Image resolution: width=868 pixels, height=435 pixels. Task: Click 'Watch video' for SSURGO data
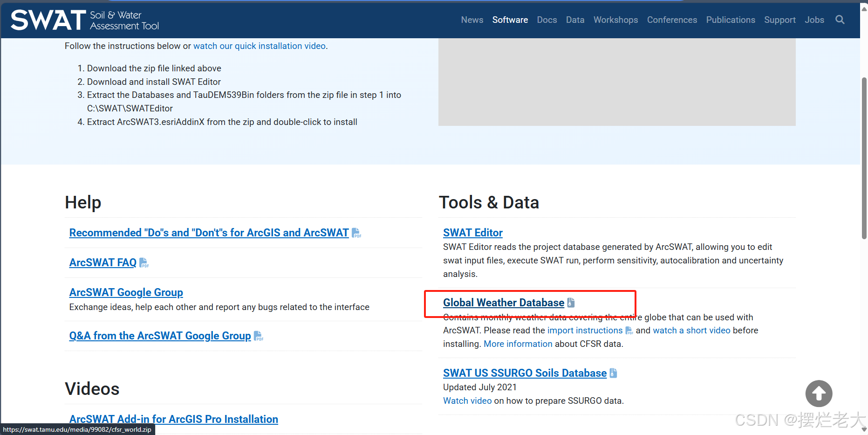(467, 401)
